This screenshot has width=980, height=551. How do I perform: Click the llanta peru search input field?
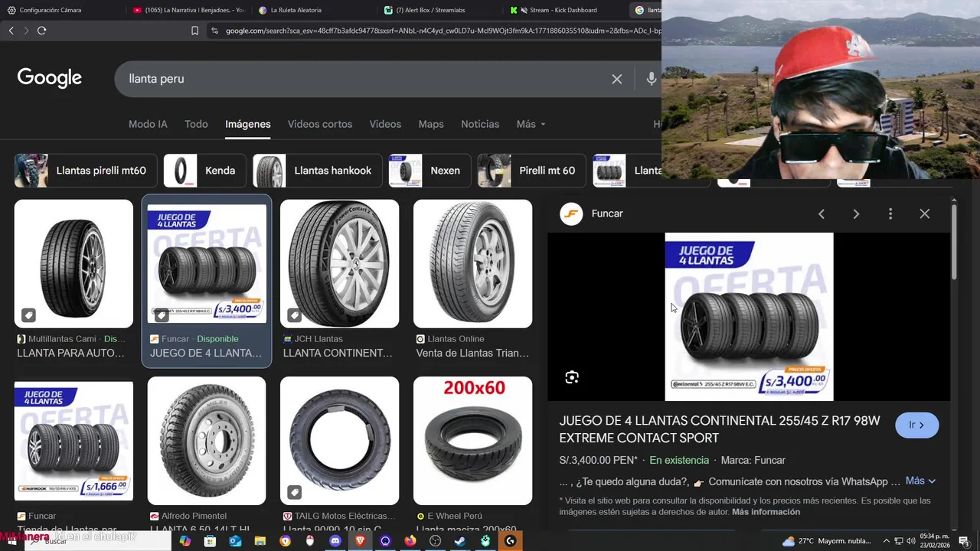tap(364, 79)
